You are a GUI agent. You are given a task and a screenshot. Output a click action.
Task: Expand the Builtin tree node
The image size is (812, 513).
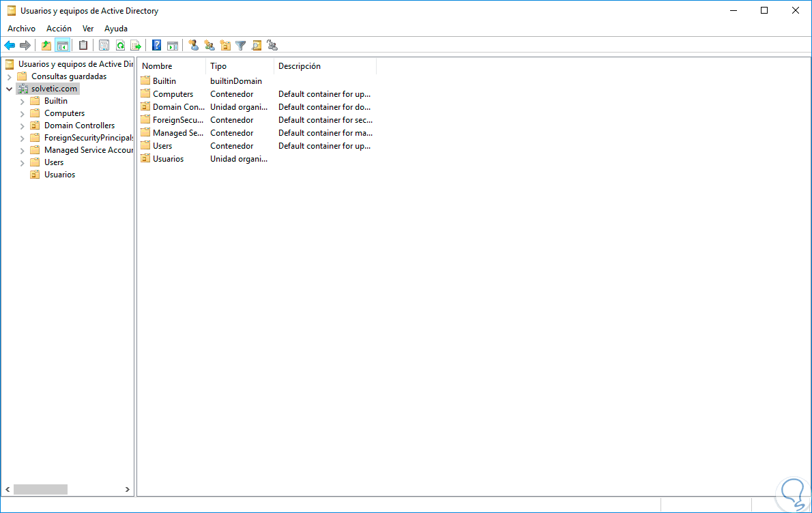click(22, 102)
